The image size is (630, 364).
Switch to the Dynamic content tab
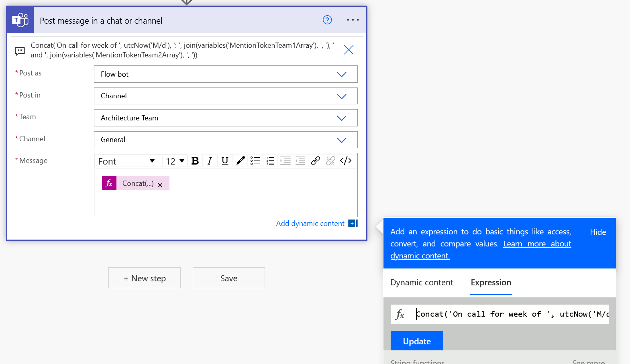point(422,283)
